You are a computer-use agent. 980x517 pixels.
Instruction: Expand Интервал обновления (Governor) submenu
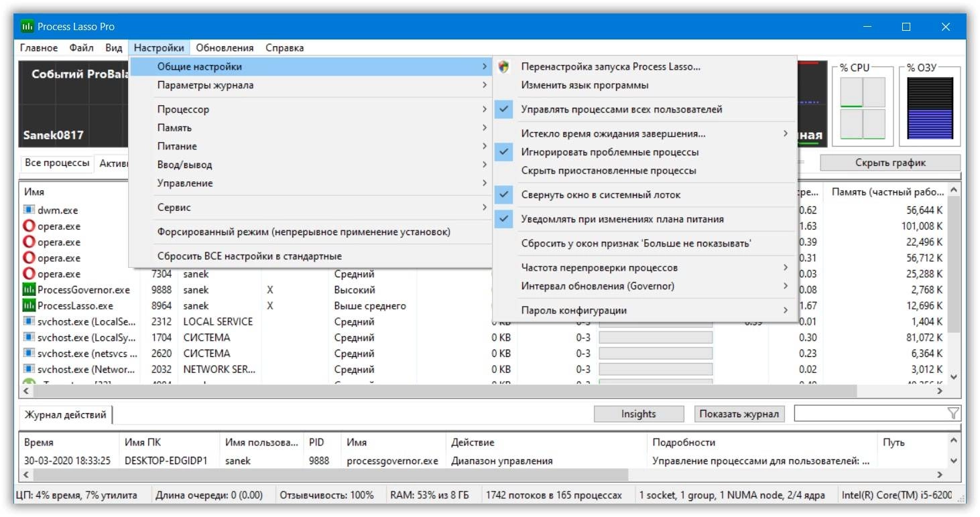(x=645, y=286)
